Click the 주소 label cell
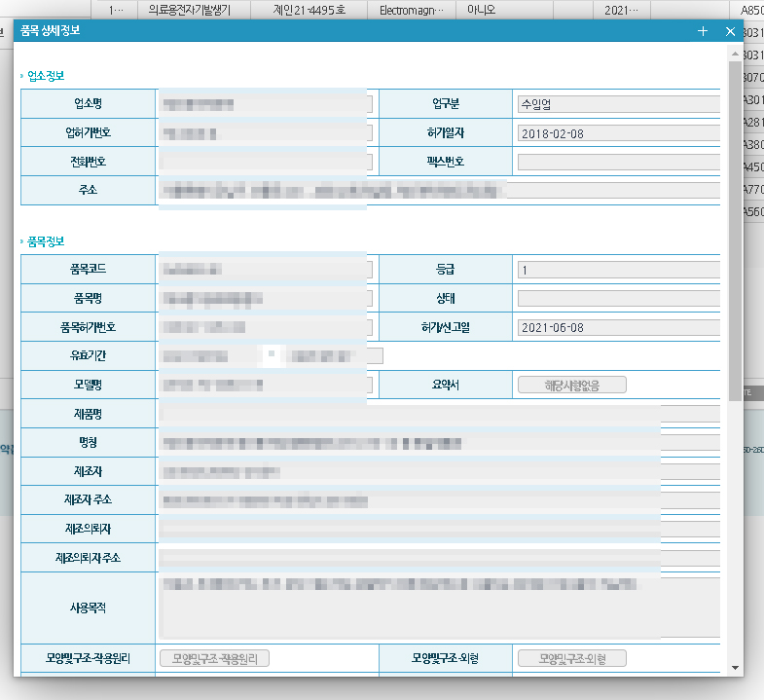 tap(89, 190)
